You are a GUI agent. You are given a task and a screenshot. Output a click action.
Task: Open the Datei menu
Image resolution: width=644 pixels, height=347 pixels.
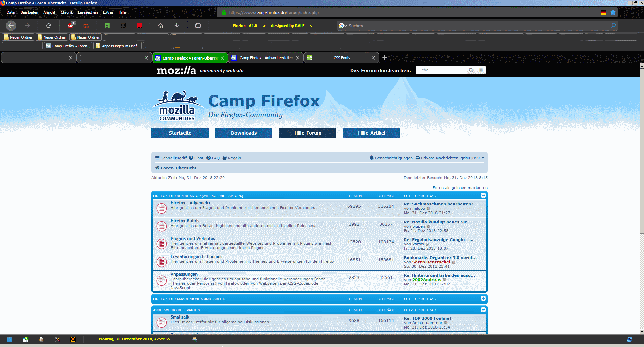click(11, 12)
